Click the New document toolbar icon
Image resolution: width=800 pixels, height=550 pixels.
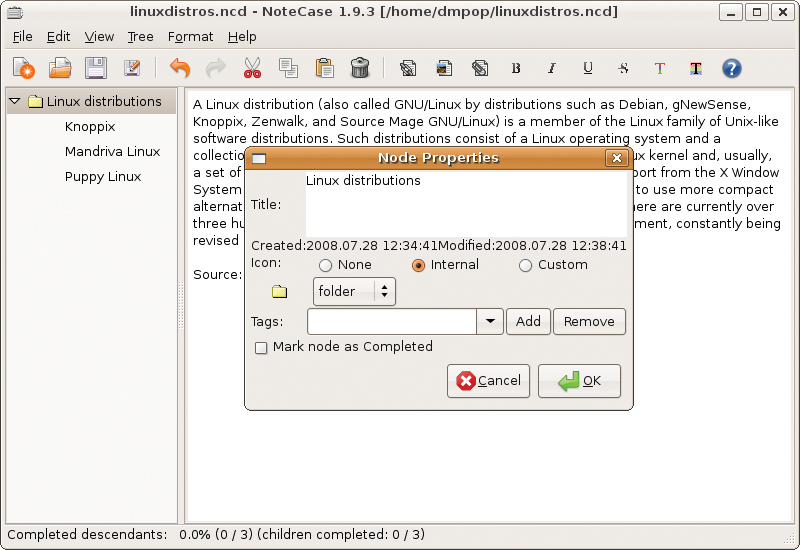[x=24, y=68]
